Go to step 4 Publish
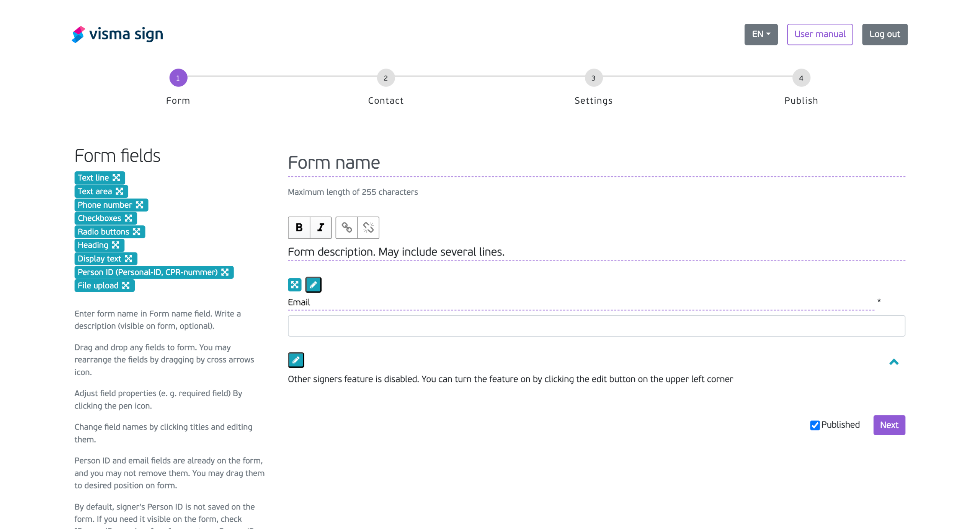This screenshot has width=980, height=529. tap(801, 78)
